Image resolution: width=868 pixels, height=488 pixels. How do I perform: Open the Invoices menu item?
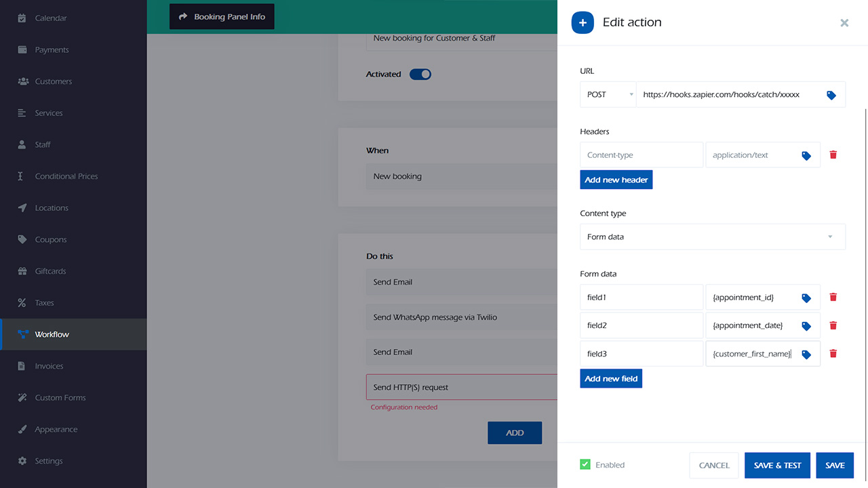pyautogui.click(x=49, y=366)
